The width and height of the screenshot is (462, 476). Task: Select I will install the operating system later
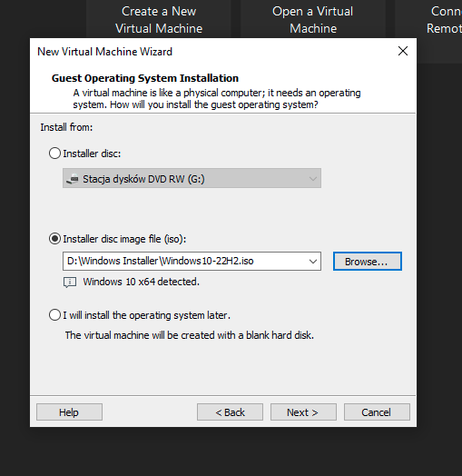[54, 315]
